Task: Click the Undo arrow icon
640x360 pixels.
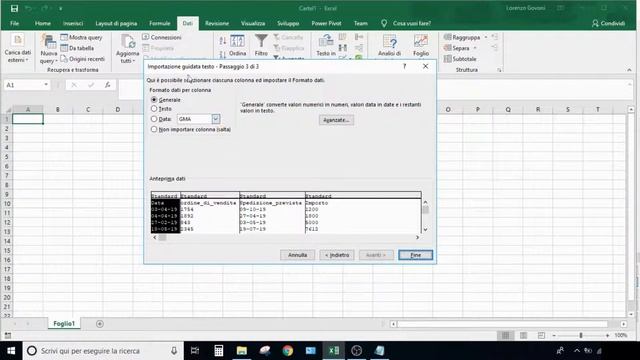Action: pyautogui.click(x=28, y=8)
